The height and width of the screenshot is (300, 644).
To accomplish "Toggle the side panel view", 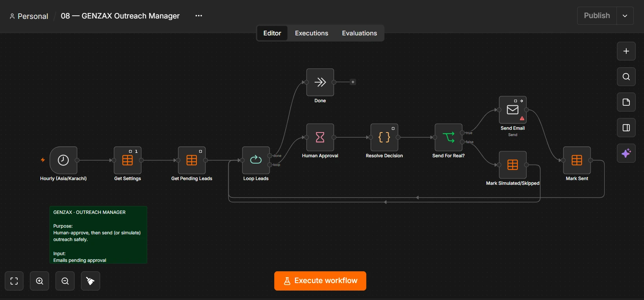I will tap(626, 128).
